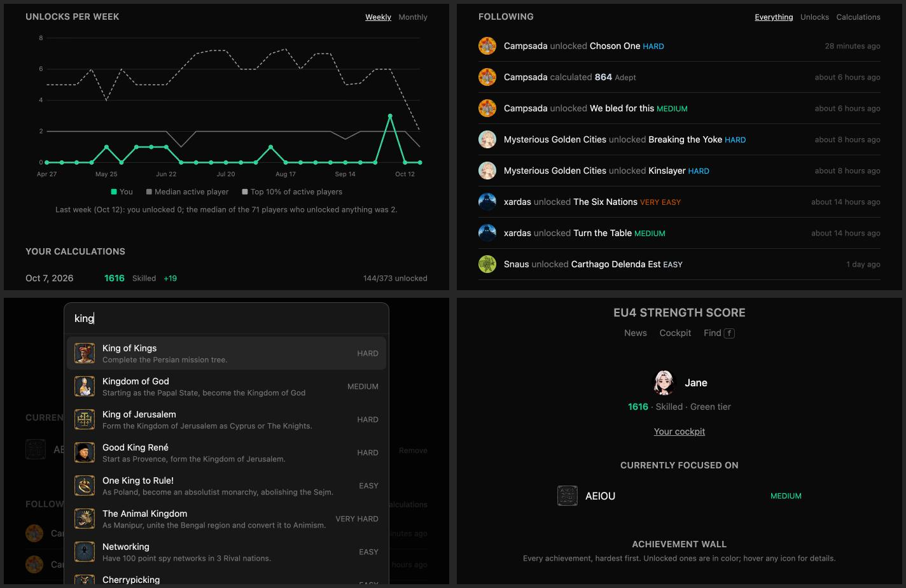Click the Networking achievement icon
Viewport: 906px width, 588px height.
point(85,552)
